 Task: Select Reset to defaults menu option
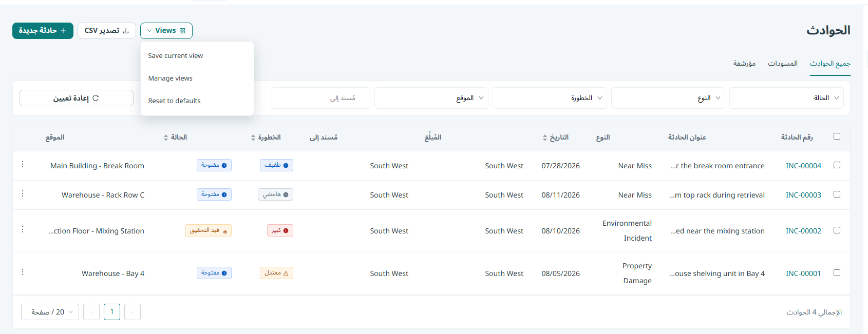pos(197,101)
